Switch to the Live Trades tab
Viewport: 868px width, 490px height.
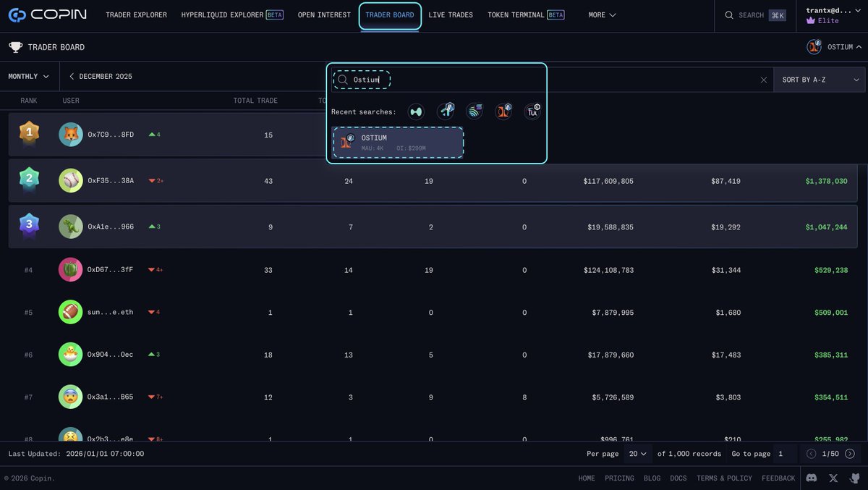coord(451,14)
